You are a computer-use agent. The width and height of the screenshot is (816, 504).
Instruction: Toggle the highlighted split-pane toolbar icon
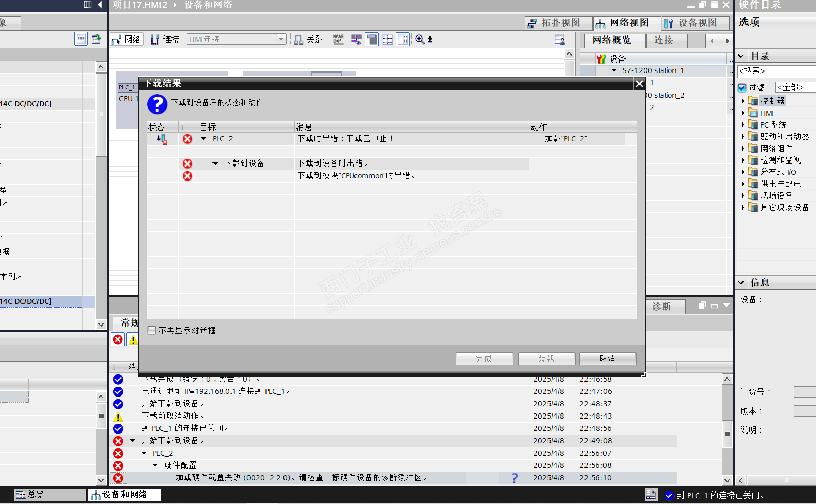[403, 39]
